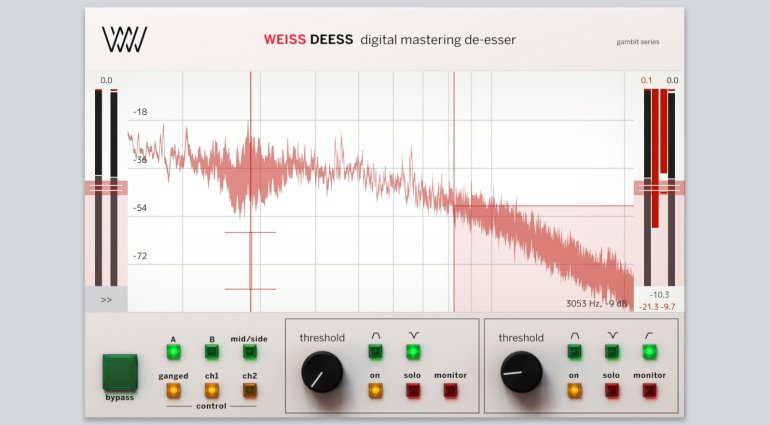Solo the first de-esser band

(x=412, y=390)
